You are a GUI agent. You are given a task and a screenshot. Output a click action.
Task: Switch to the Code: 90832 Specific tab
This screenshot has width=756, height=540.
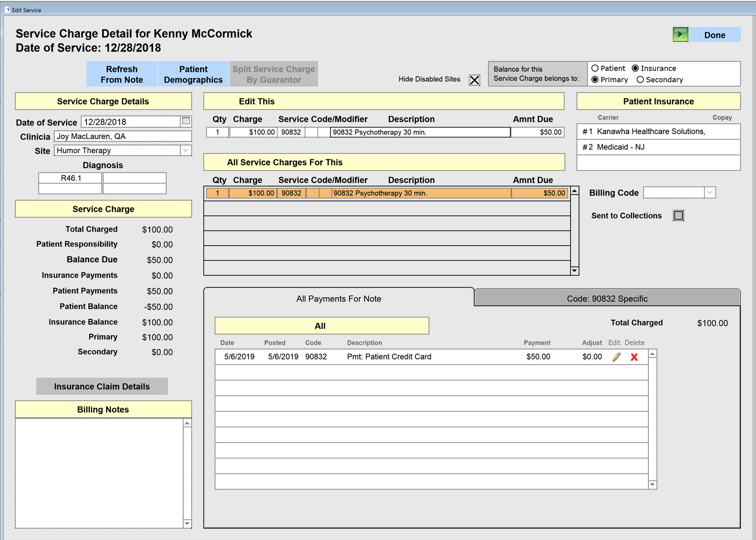607,299
